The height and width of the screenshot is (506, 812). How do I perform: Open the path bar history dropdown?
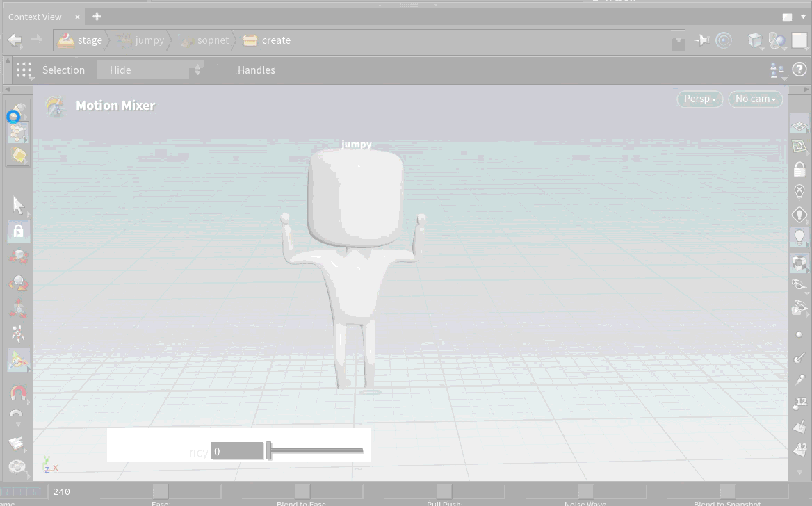click(x=679, y=41)
